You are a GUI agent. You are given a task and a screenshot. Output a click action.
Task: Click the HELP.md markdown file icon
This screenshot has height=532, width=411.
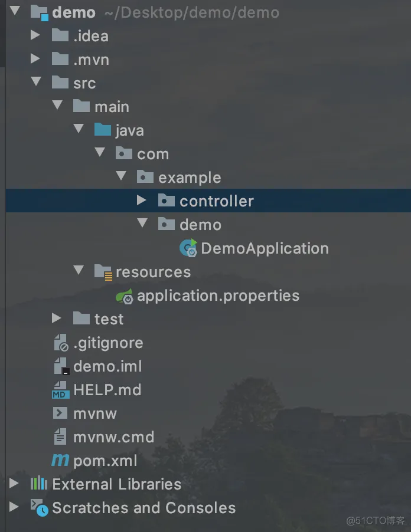tap(60, 390)
